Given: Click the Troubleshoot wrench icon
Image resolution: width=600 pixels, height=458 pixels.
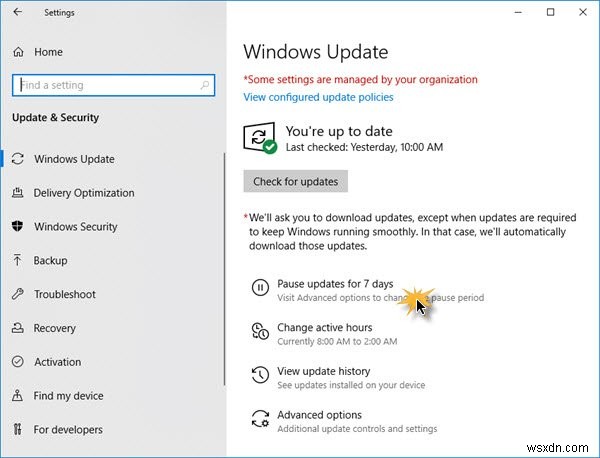Looking at the screenshot, I should point(18,294).
